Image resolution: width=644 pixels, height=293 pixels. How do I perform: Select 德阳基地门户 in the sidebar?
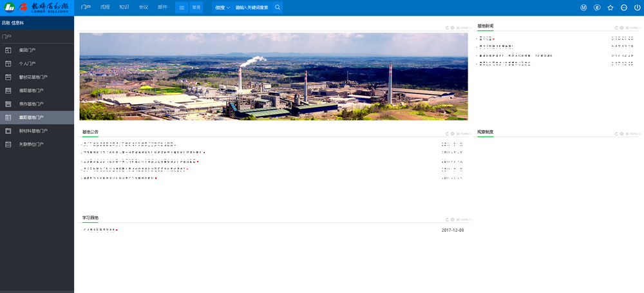(x=37, y=90)
